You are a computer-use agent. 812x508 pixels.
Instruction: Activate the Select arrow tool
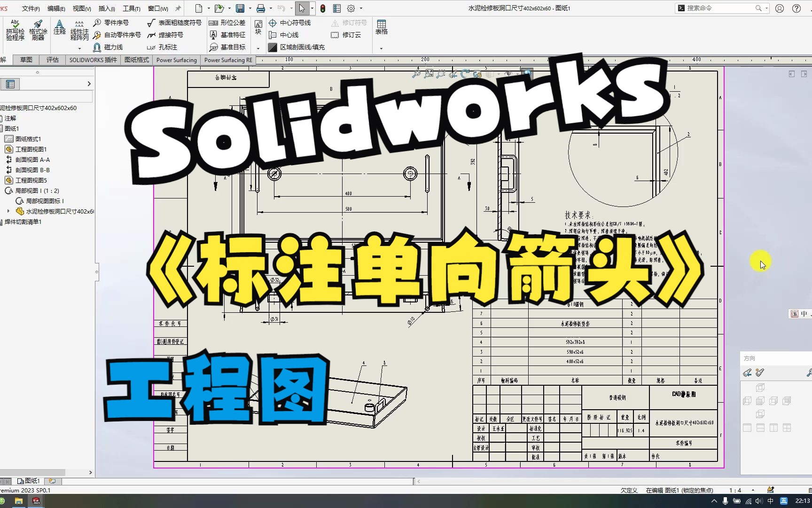[x=302, y=8]
